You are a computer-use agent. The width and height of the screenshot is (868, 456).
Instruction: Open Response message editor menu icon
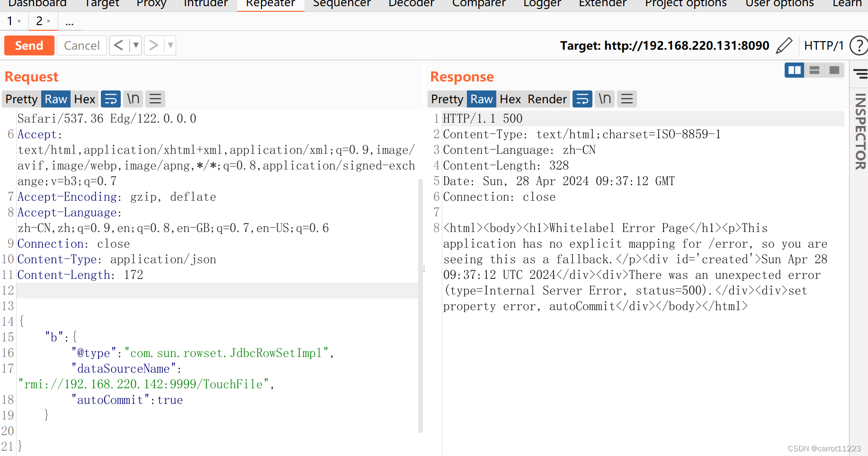pos(627,99)
